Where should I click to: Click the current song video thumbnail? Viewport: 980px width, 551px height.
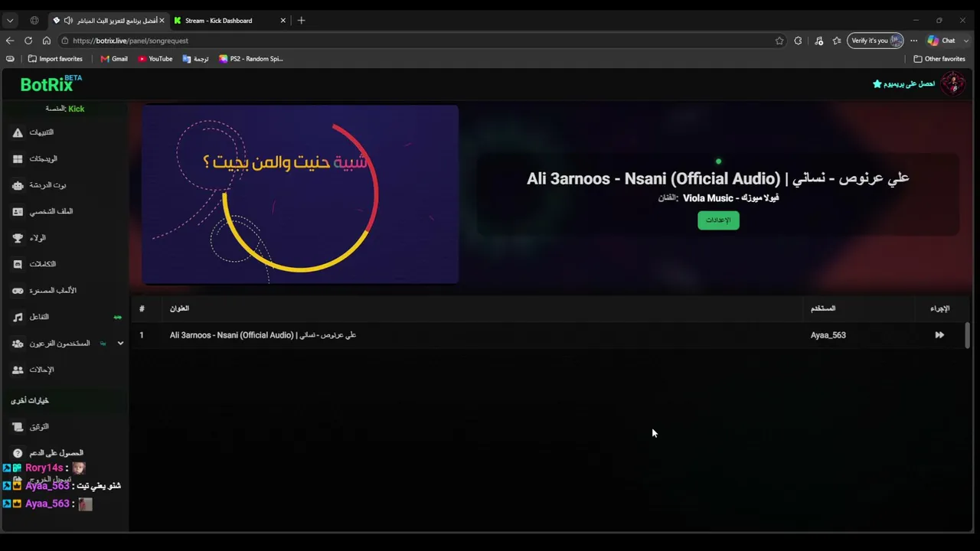pos(300,194)
